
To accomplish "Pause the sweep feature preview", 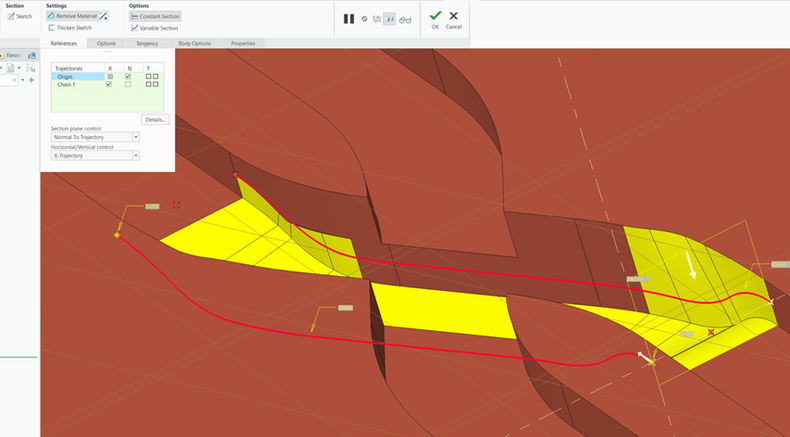I will point(349,19).
